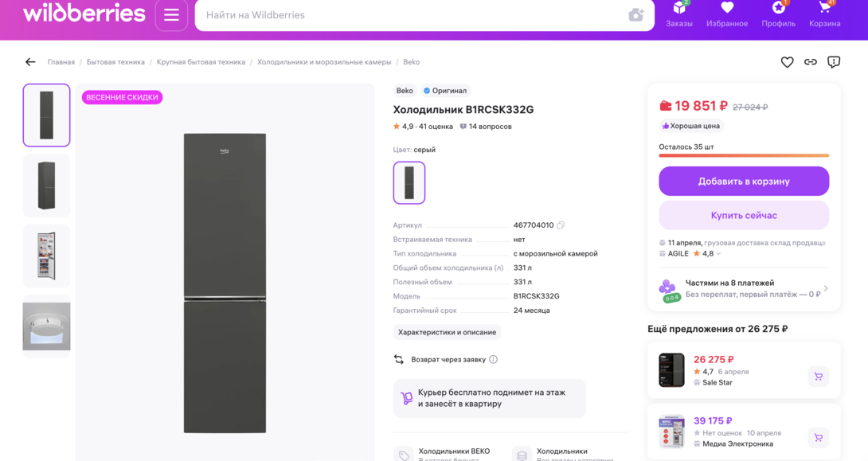
Task: Click Добавить в корзину button
Action: click(x=744, y=182)
